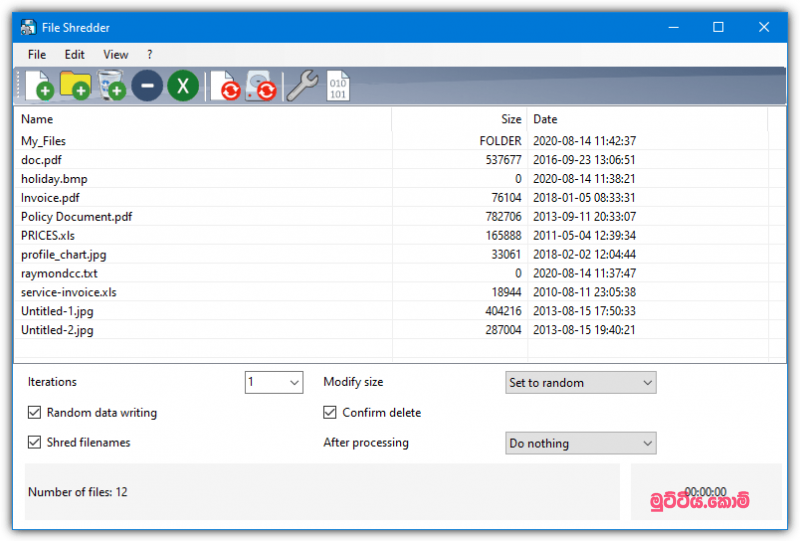Viewport: 800px width, 541px height.
Task: Disable the Random data writing checkbox
Action: 36,412
